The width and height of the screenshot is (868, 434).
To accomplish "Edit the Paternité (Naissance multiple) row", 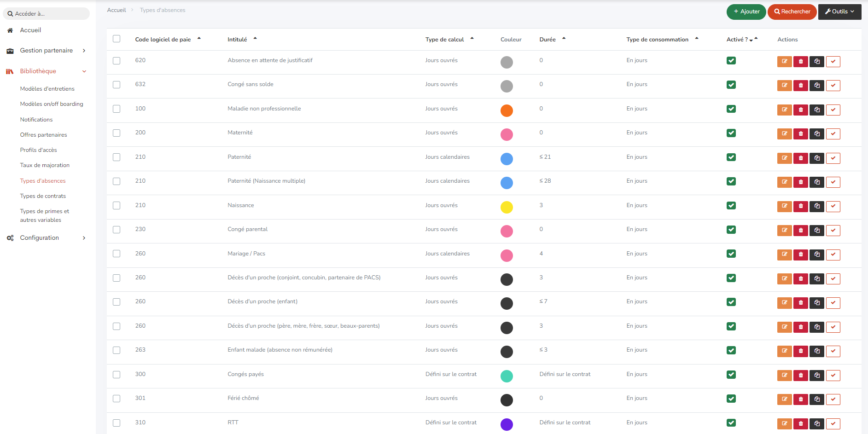I will coord(784,182).
